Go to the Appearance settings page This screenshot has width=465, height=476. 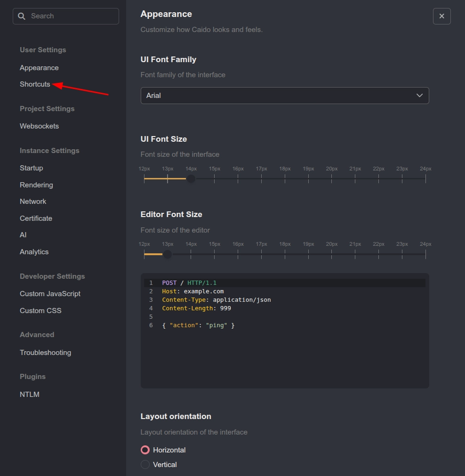coord(39,68)
